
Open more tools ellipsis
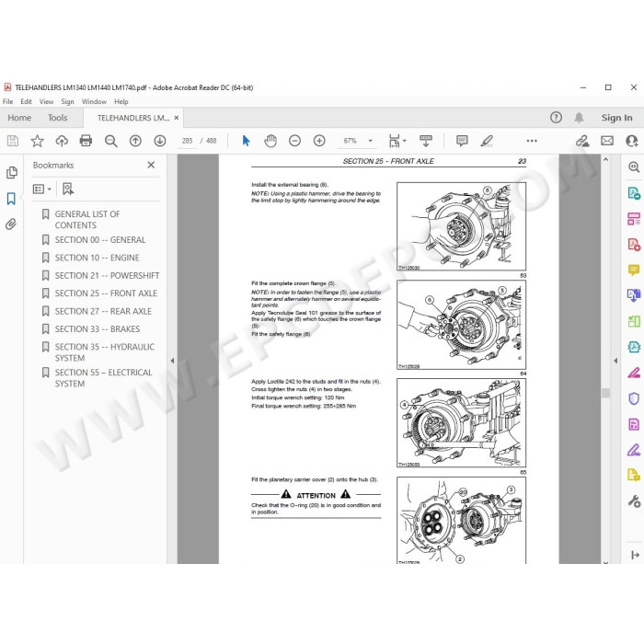532,141
